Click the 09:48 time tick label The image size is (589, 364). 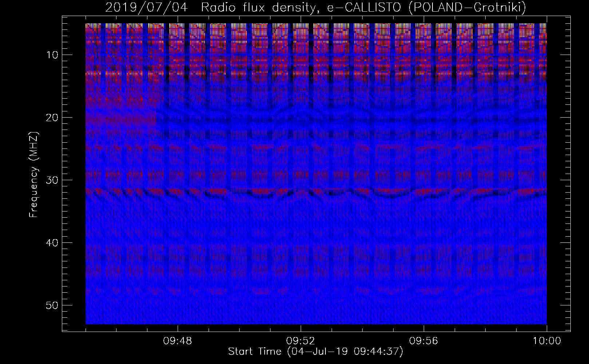click(178, 341)
